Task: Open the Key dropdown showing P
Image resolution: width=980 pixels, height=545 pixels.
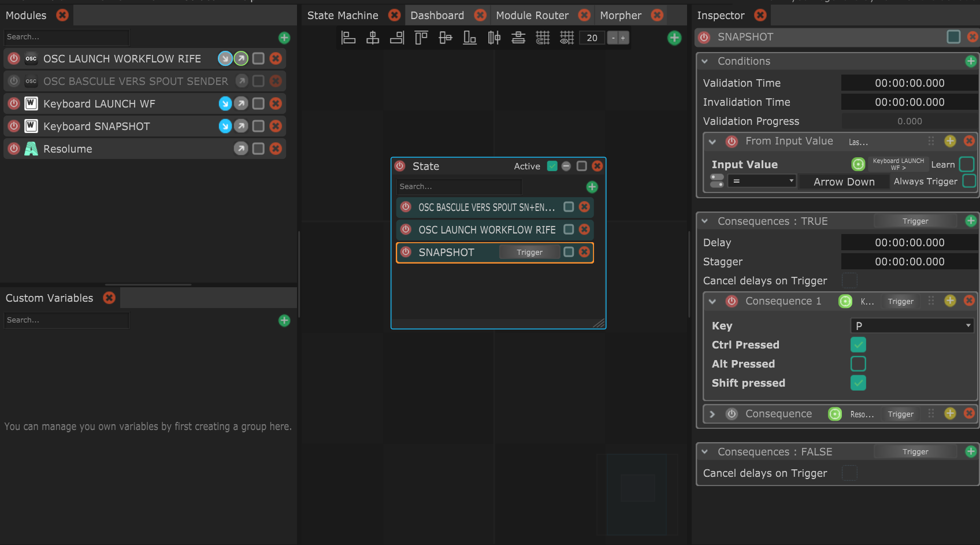Action: [x=912, y=326]
